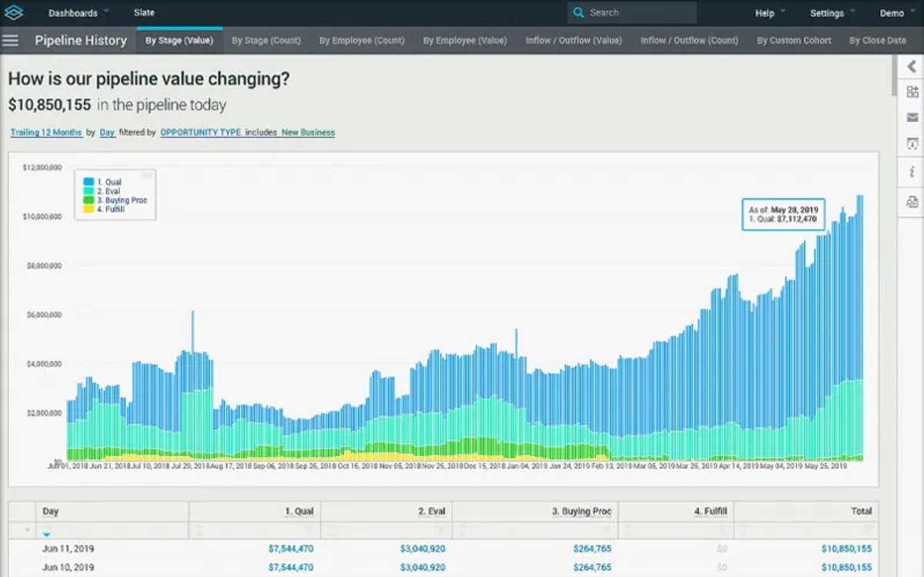Expand the Help dropdown
The width and height of the screenshot is (924, 577).
pyautogui.click(x=770, y=13)
